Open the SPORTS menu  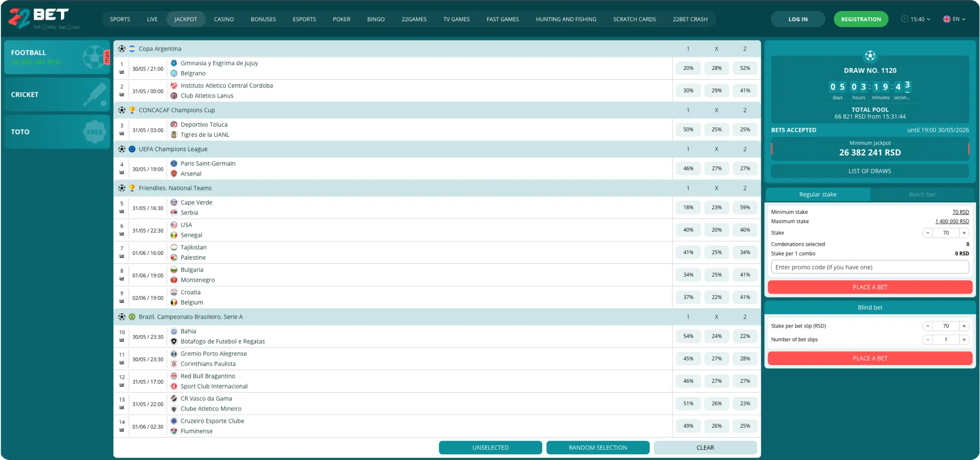point(120,19)
